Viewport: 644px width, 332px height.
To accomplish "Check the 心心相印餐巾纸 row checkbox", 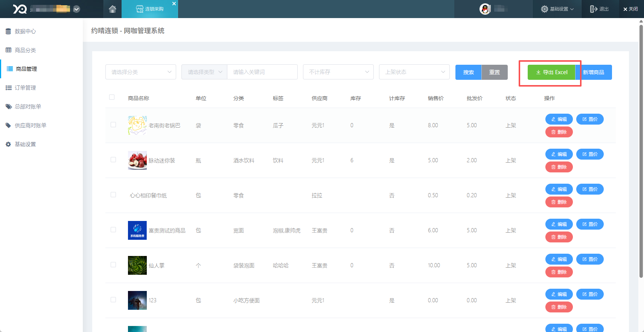I will point(113,195).
